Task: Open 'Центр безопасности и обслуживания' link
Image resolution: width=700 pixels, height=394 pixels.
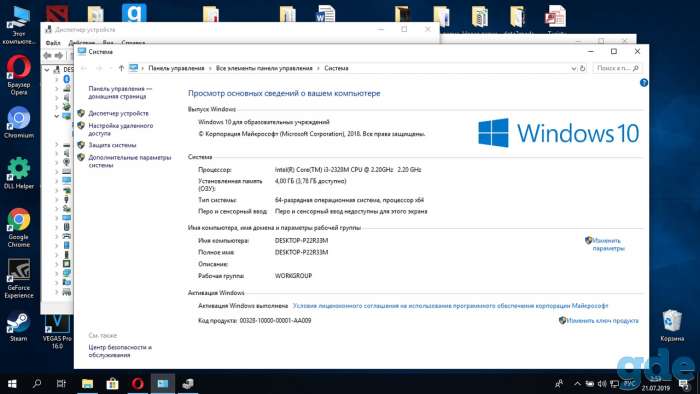Action: coord(120,351)
